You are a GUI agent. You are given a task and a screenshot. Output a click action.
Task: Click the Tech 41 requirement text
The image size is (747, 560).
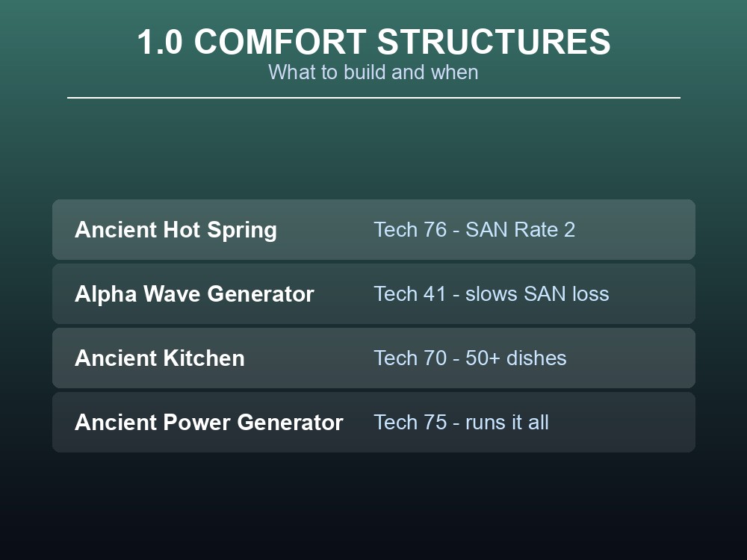(409, 293)
